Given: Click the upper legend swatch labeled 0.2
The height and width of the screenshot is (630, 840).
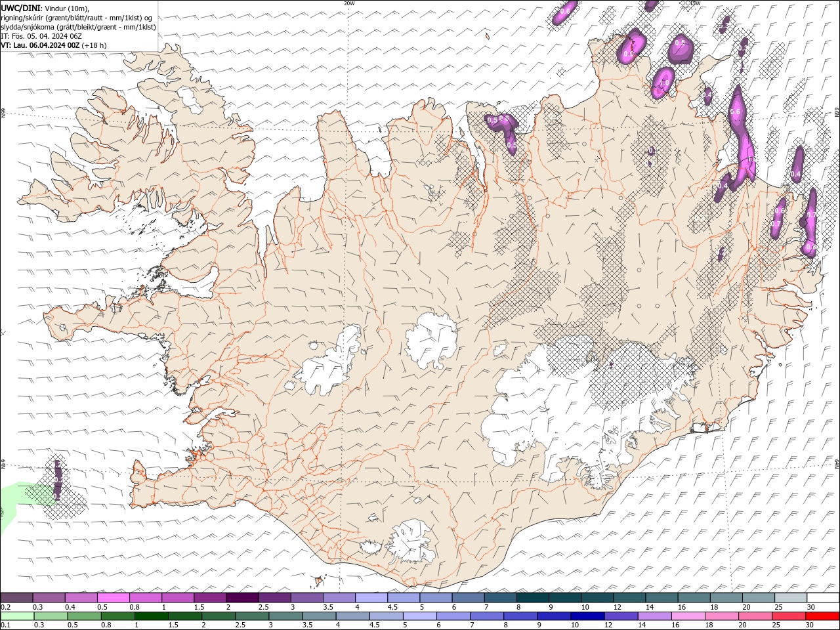Looking at the screenshot, I should 16,598.
